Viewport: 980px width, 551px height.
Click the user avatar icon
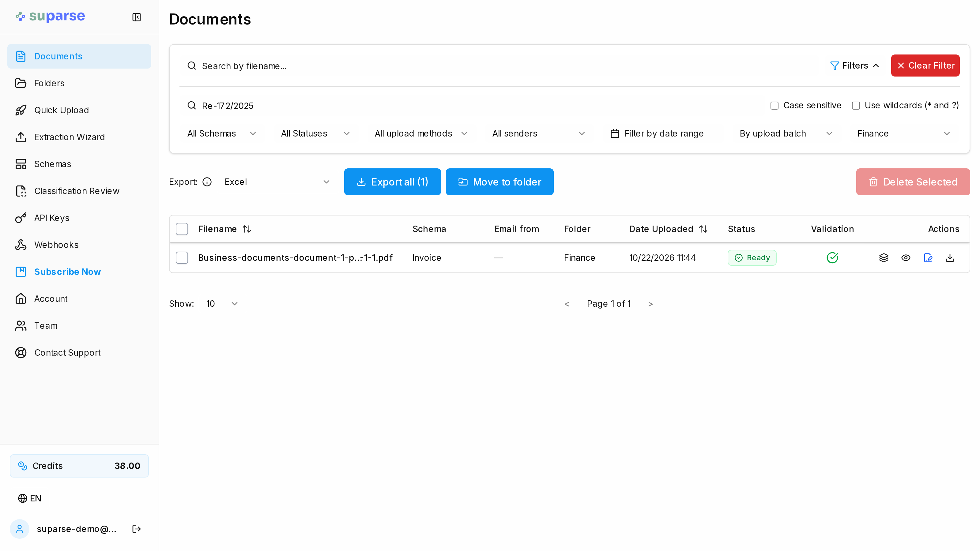point(20,529)
